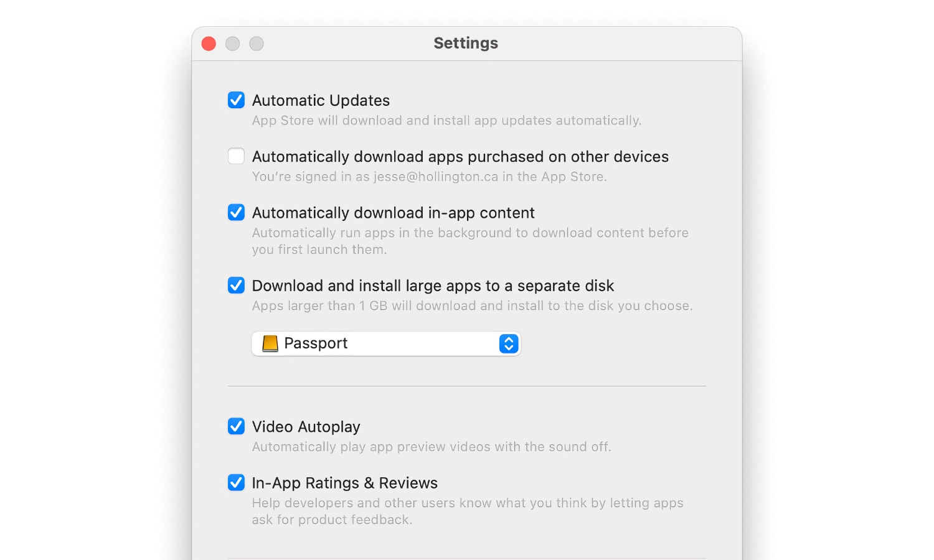This screenshot has width=934, height=560.
Task: Turn off the Video Autoplay checkbox
Action: click(236, 426)
